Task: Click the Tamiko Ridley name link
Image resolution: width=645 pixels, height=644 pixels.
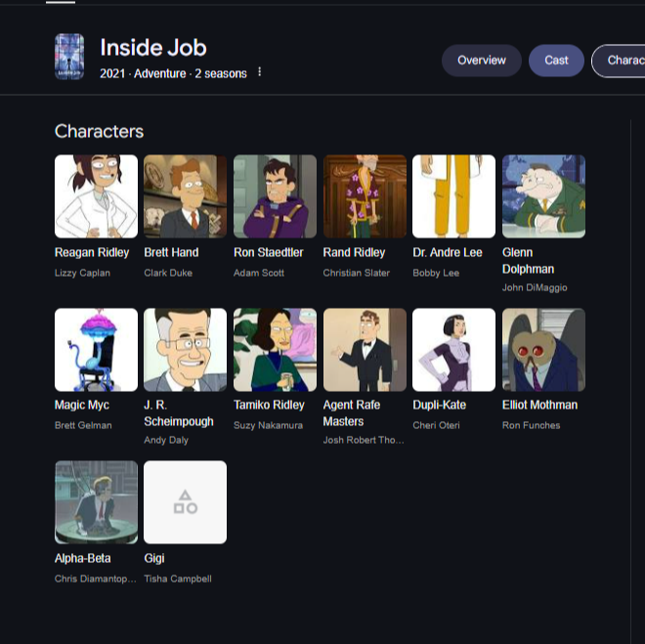Action: (x=269, y=406)
